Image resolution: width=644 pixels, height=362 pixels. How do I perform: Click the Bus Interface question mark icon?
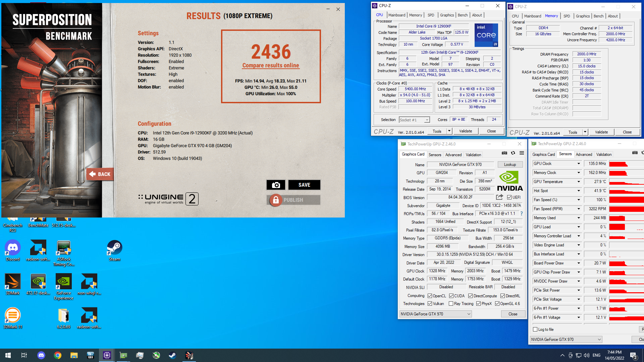coord(521,214)
